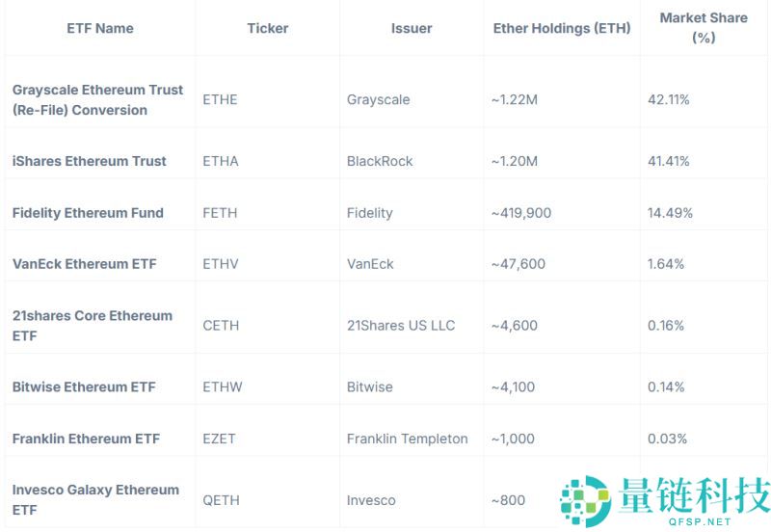Viewport: 771px width, 532px height.
Task: Click the Market Share (%) column header
Action: tap(703, 27)
